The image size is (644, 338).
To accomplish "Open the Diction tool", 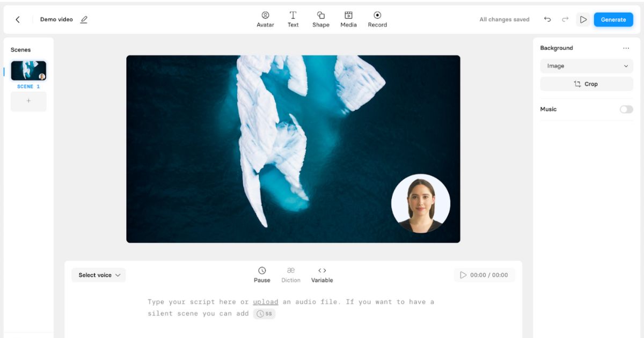I will point(291,274).
